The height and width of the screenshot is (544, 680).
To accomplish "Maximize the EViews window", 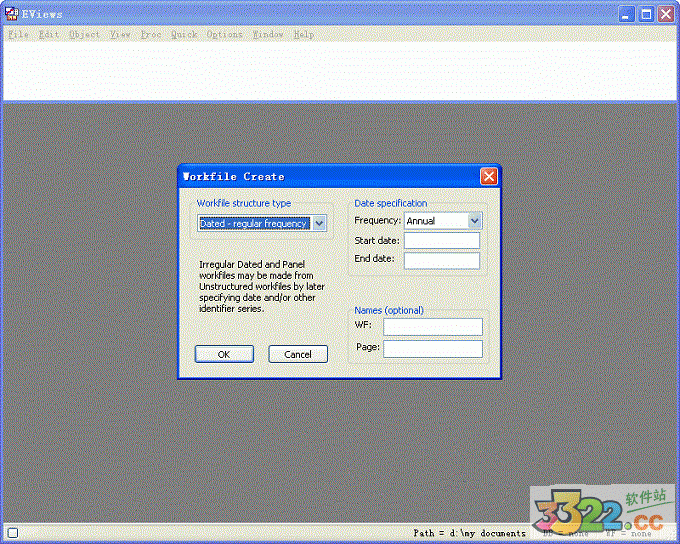I will (x=646, y=14).
